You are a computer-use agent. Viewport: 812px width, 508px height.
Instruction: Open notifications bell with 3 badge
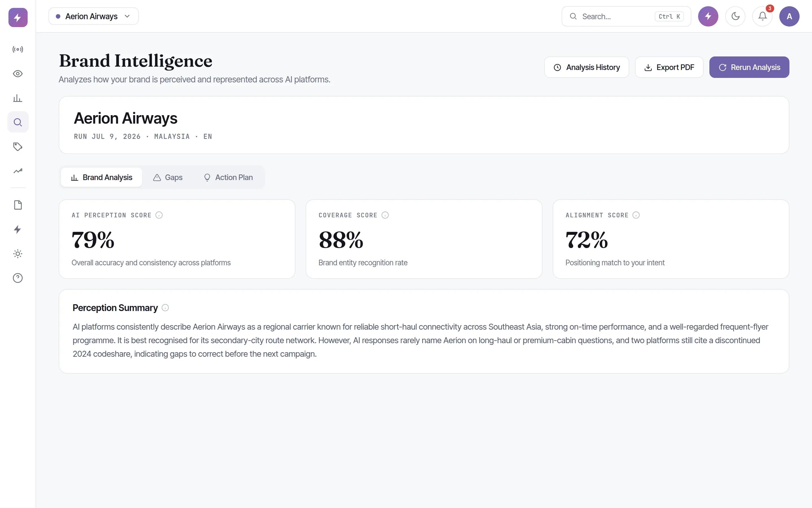pos(762,16)
